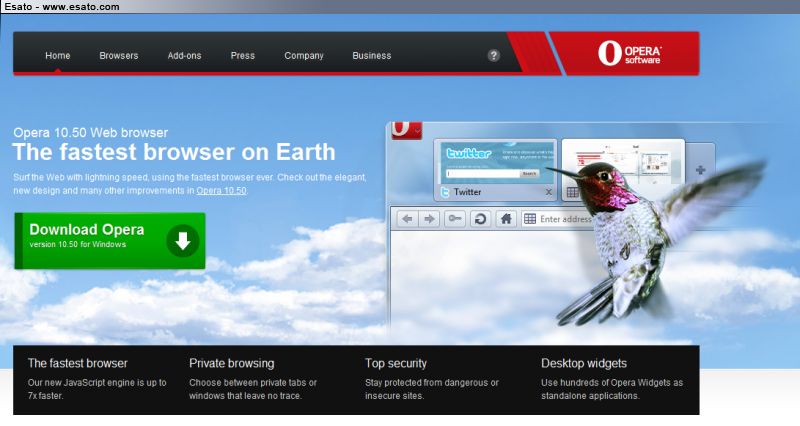Click the green Download Opera button
This screenshot has height=426, width=800.
click(x=110, y=240)
